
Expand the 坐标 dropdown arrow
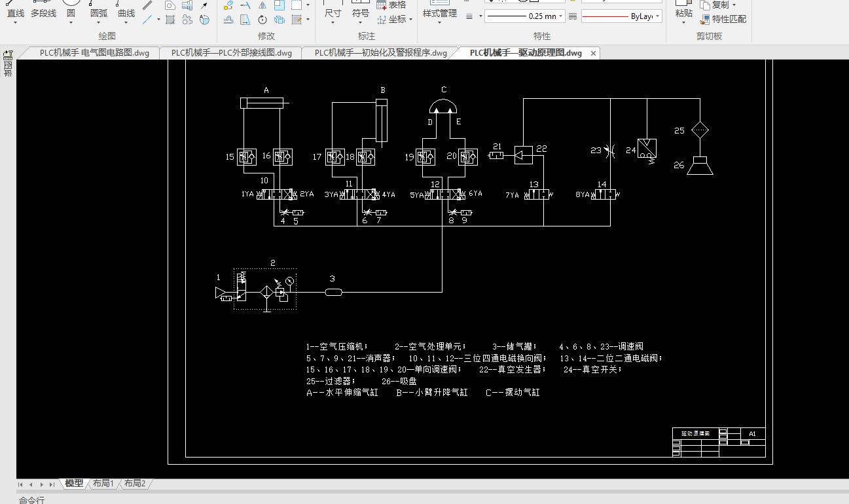(x=410, y=20)
